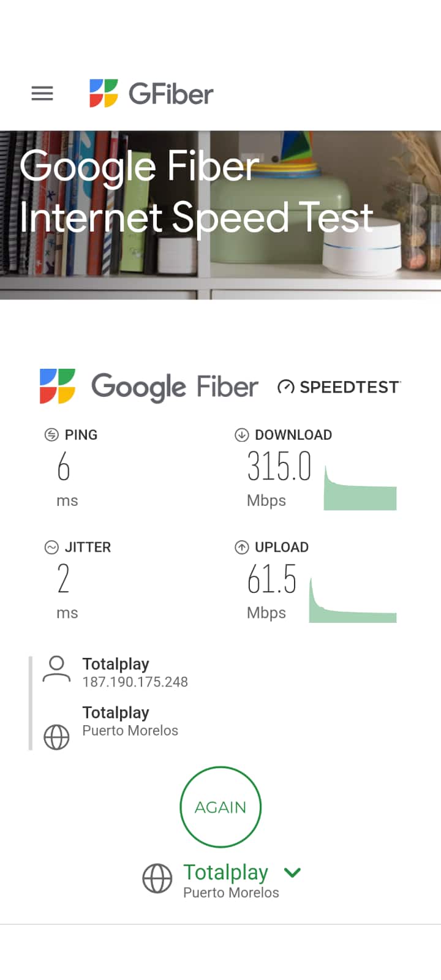Click the jitter wave icon
The height and width of the screenshot is (980, 441).
[x=51, y=547]
